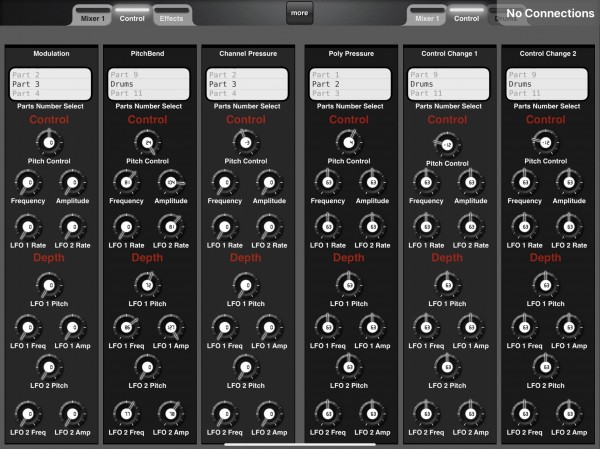600x449 pixels.
Task: Click Control Change 2 LFO 2 Rate knob
Action: point(569,227)
